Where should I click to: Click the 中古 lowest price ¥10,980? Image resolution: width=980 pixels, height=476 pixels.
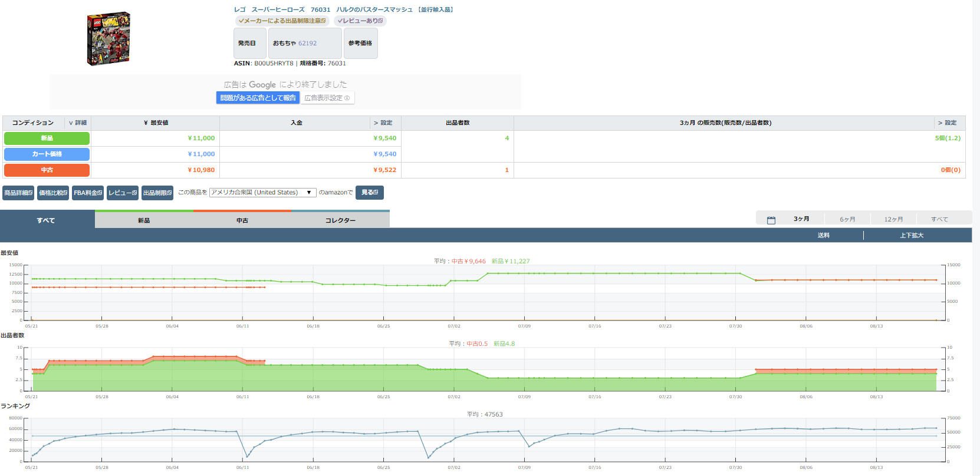point(201,170)
